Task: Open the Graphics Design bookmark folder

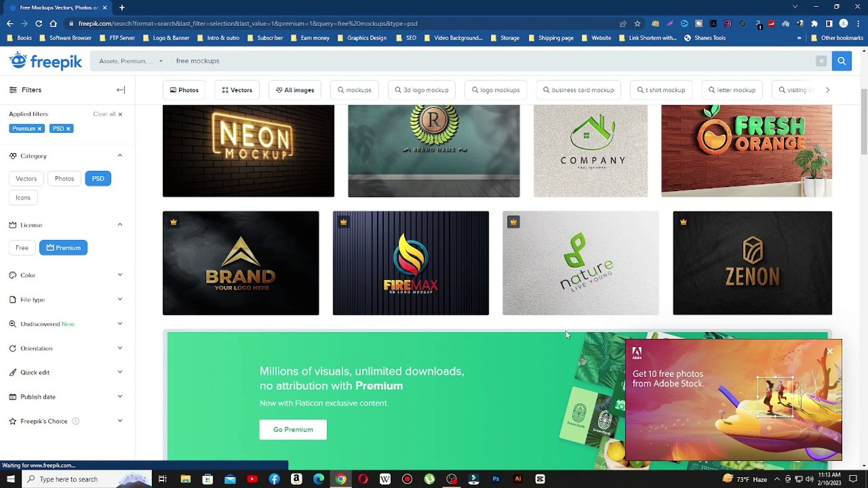Action: [361, 38]
